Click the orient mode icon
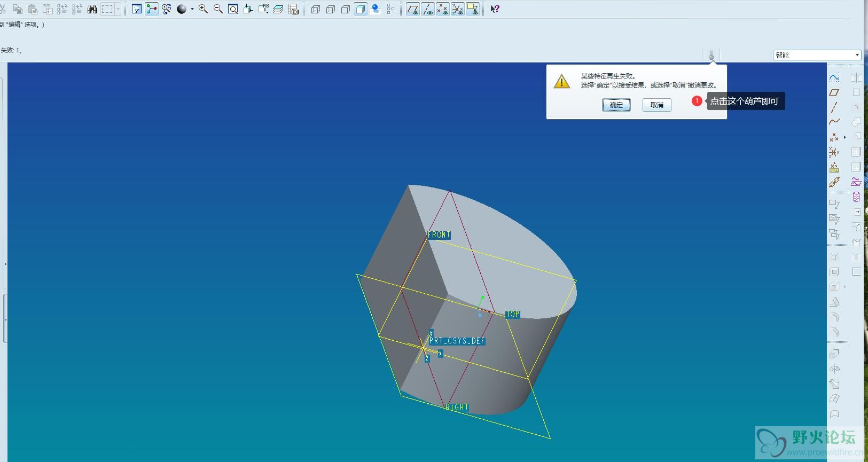 tap(167, 9)
